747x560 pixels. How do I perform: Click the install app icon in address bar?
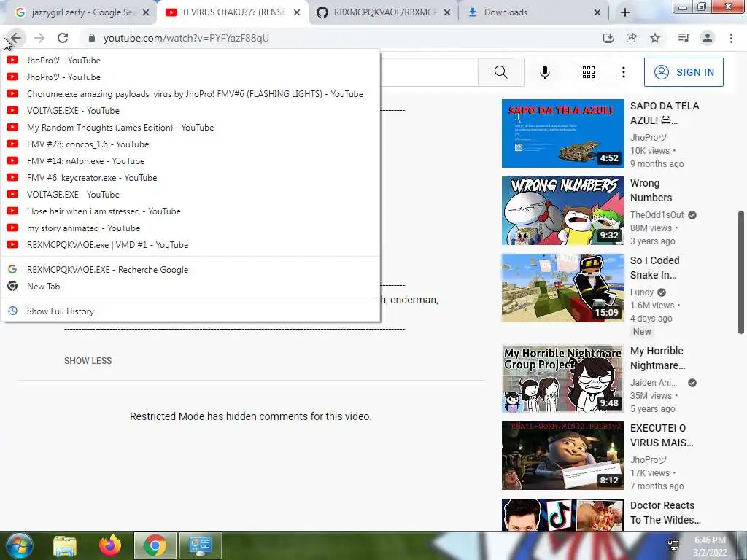[608, 38]
